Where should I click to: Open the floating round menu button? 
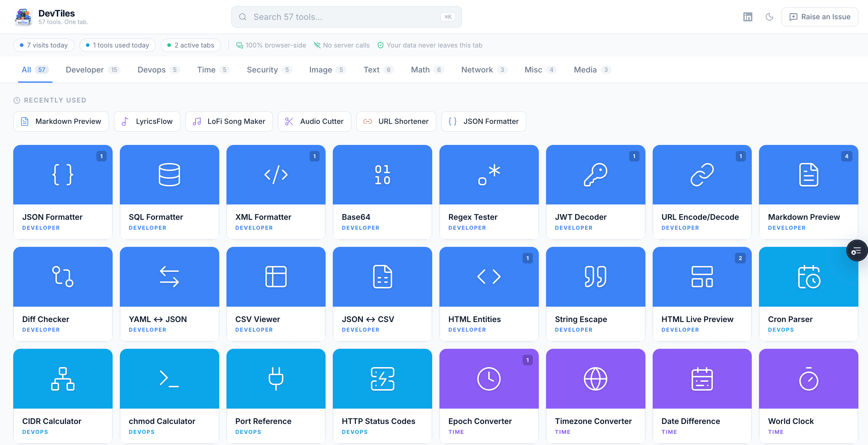pos(857,251)
